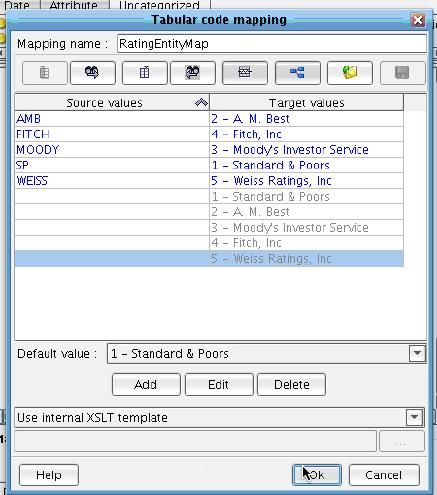Click the Delete button
Image resolution: width=437 pixels, height=495 pixels.
pyautogui.click(x=292, y=385)
